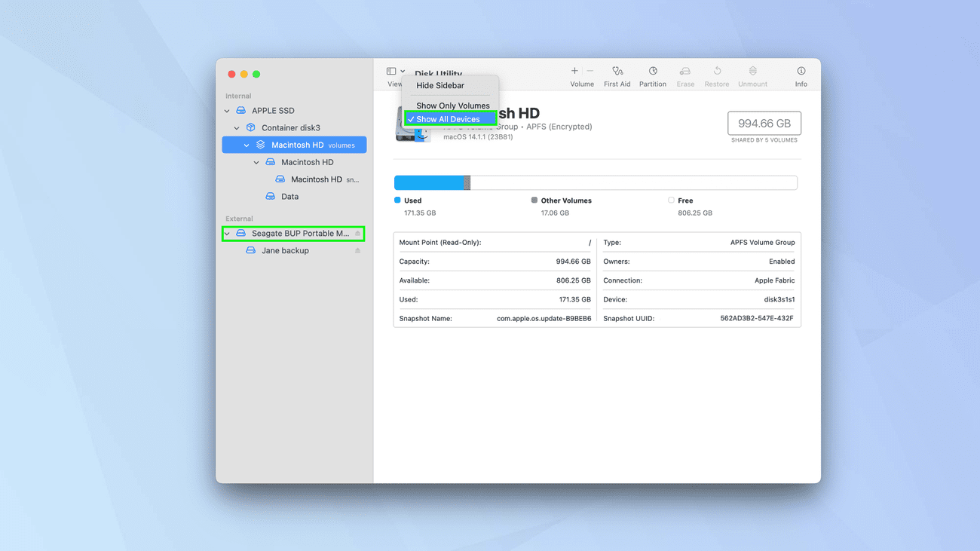Select Show Only Volumes option
Viewport: 980px width, 551px height.
[x=452, y=106]
